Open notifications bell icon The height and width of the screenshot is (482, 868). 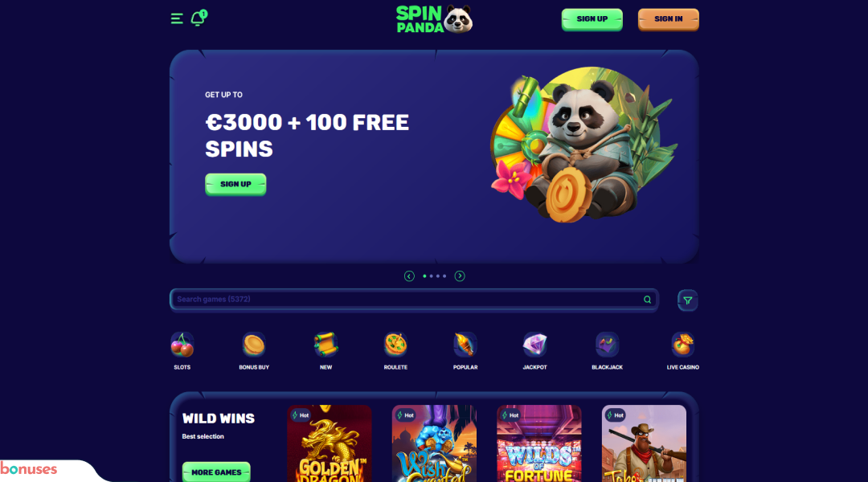coord(199,18)
